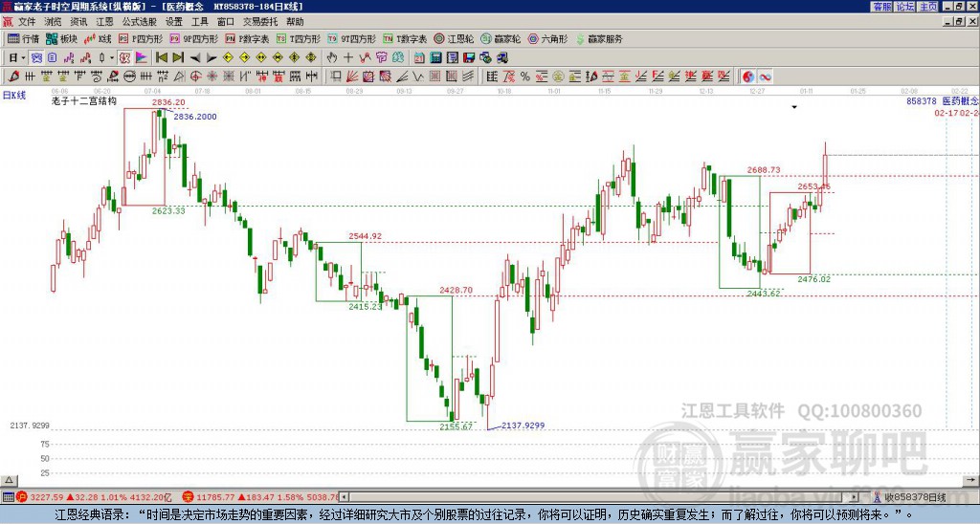
Task: Click the colored flag icon
Action: 142,58
